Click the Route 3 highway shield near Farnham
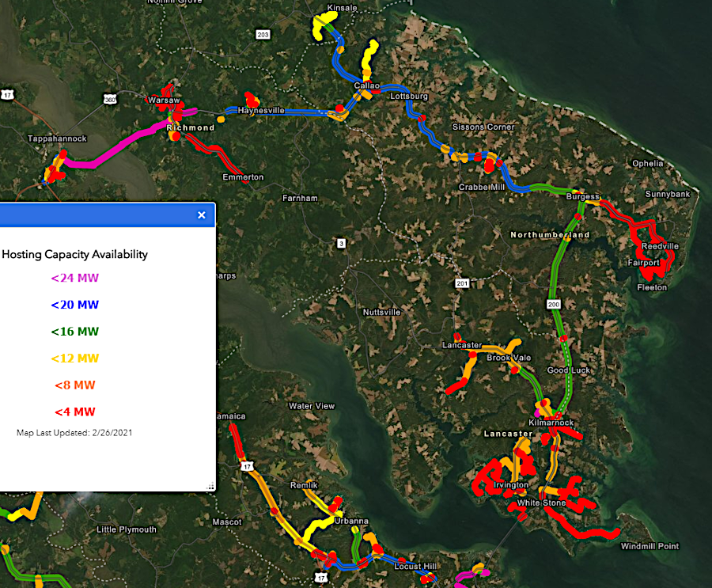This screenshot has height=588, width=712. coord(340,242)
